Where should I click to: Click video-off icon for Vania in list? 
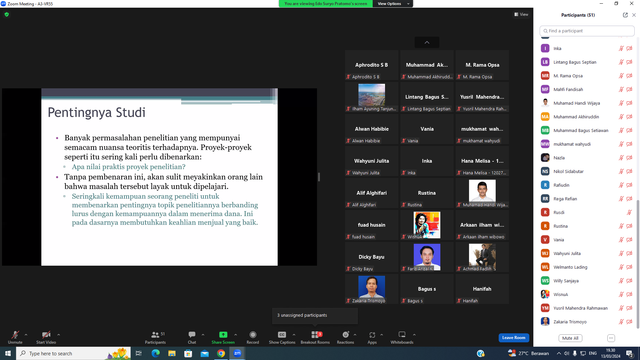(x=629, y=240)
